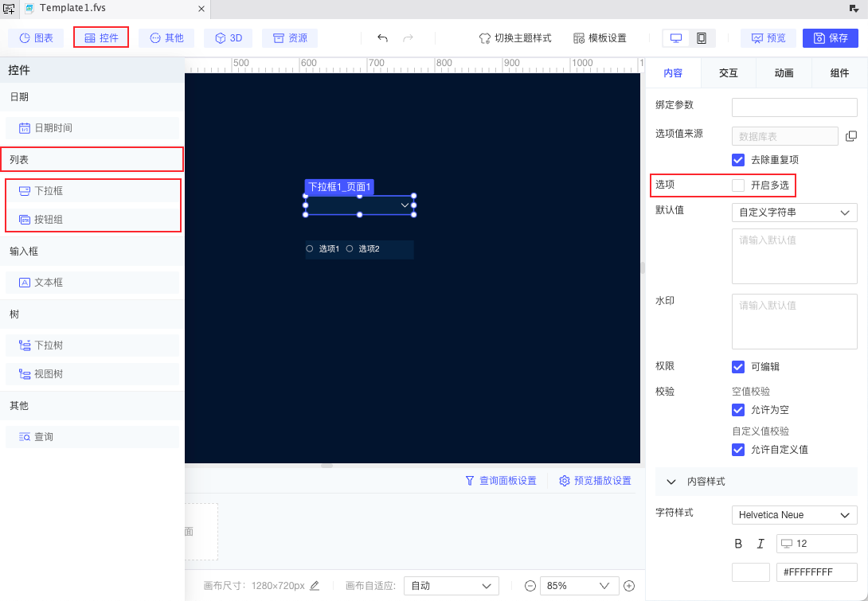Click the 预览 preview button
Screen dimensions: 868x601
point(768,37)
